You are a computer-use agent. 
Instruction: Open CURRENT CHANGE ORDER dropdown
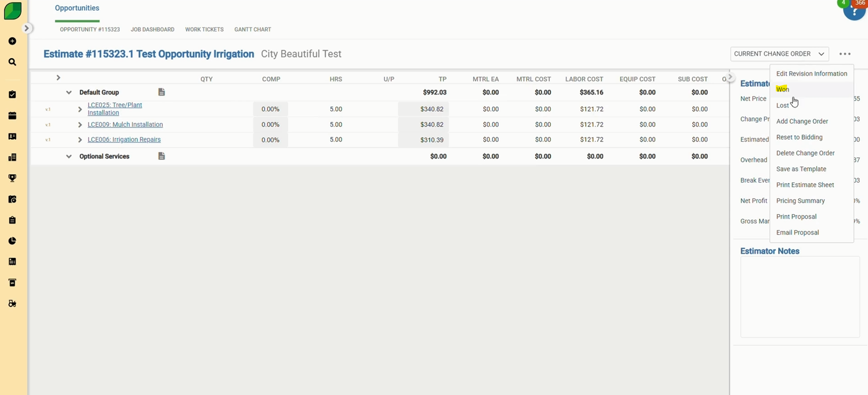[779, 54]
